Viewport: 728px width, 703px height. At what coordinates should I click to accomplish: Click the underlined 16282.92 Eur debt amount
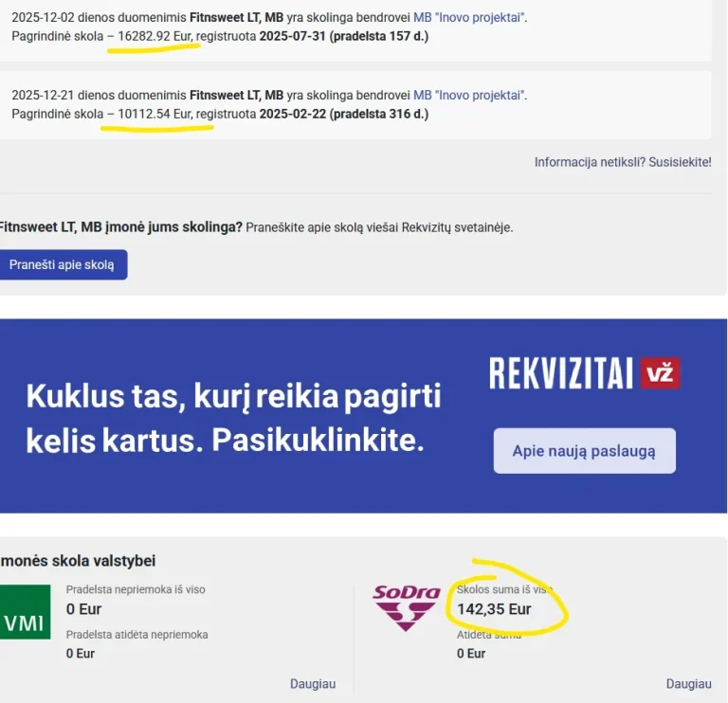tap(155, 36)
